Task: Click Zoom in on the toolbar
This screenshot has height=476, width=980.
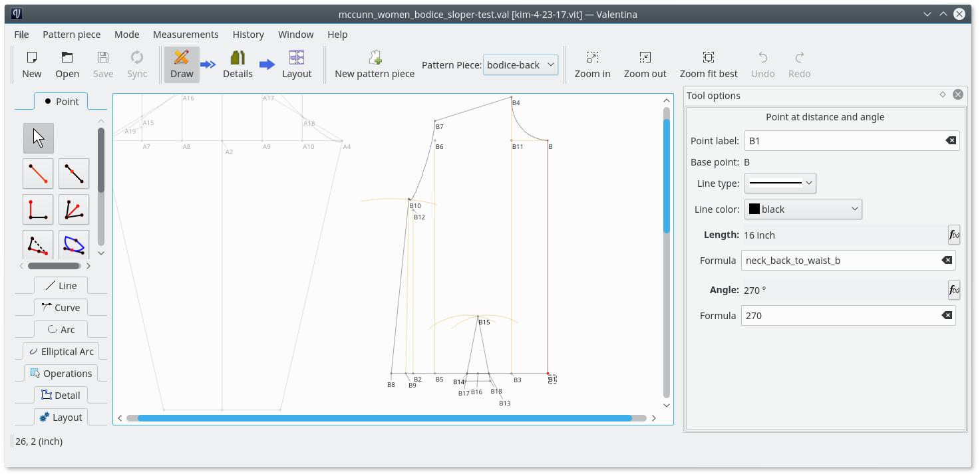Action: coord(592,64)
